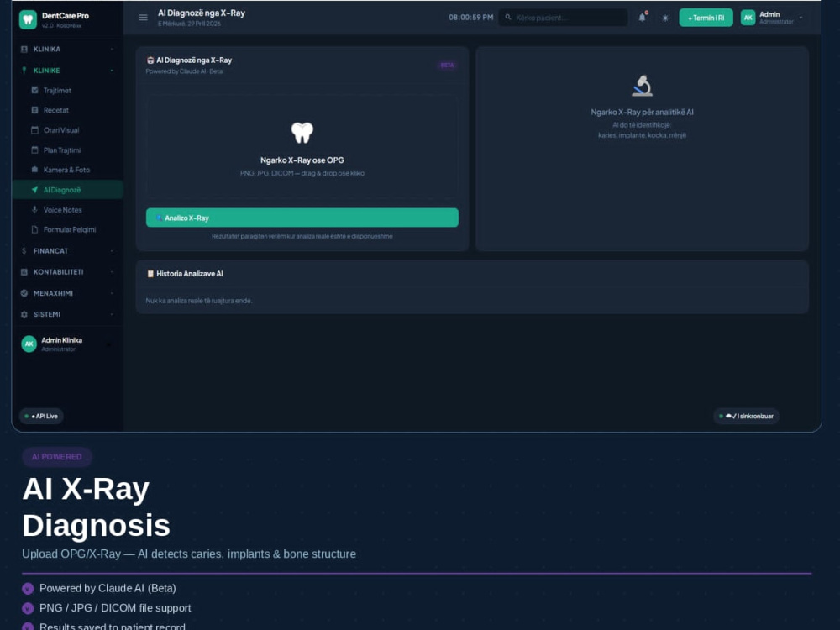
Task: Open Kamera & Foto in sidebar
Action: coord(66,170)
